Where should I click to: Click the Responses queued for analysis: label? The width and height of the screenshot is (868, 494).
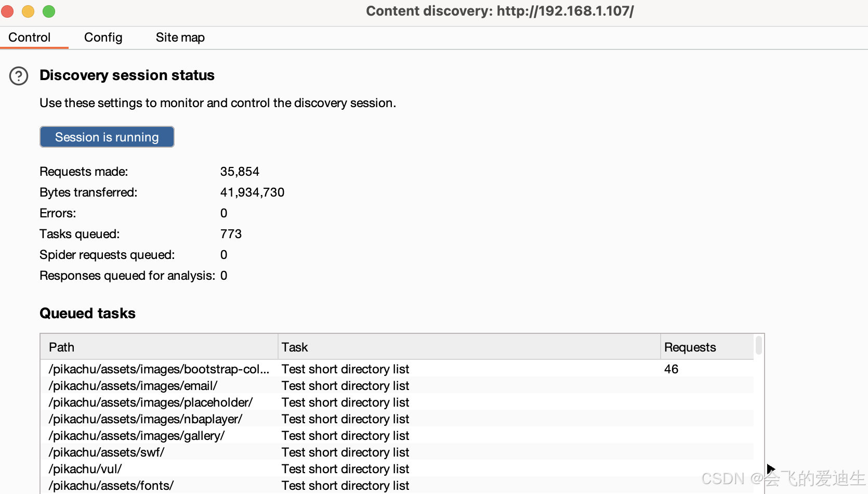pyautogui.click(x=127, y=276)
